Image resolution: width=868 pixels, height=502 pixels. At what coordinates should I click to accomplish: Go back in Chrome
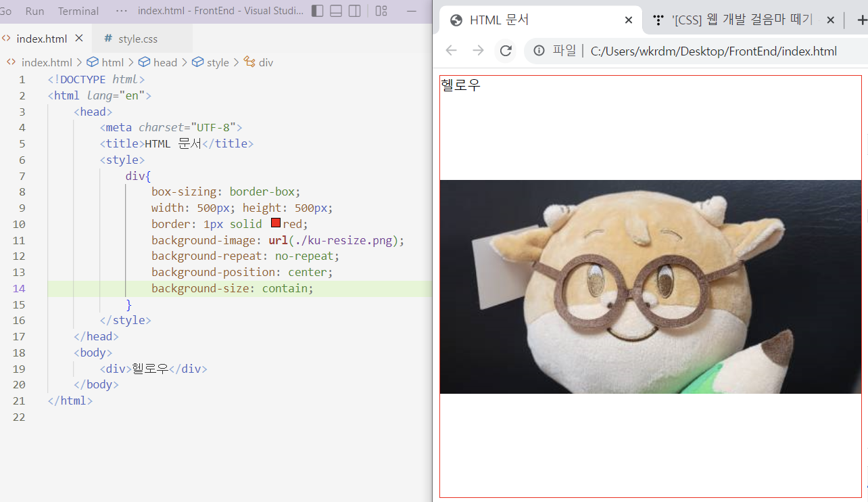coord(452,51)
